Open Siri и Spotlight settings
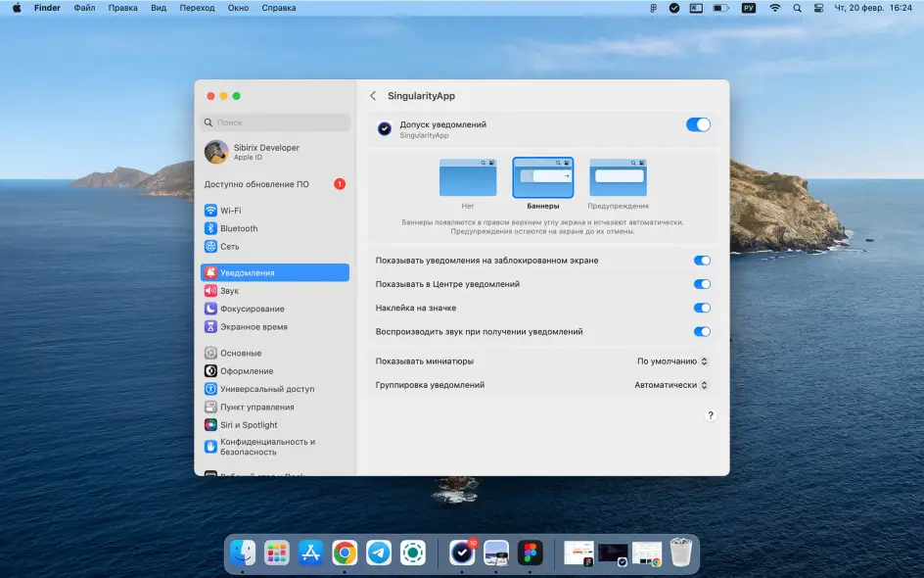 [x=249, y=425]
